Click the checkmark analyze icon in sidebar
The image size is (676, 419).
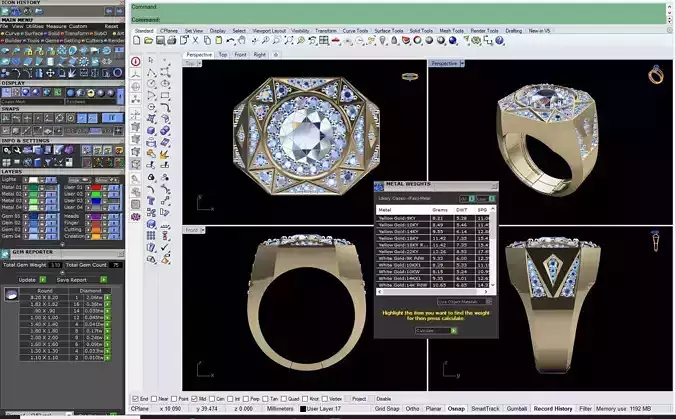tap(165, 247)
